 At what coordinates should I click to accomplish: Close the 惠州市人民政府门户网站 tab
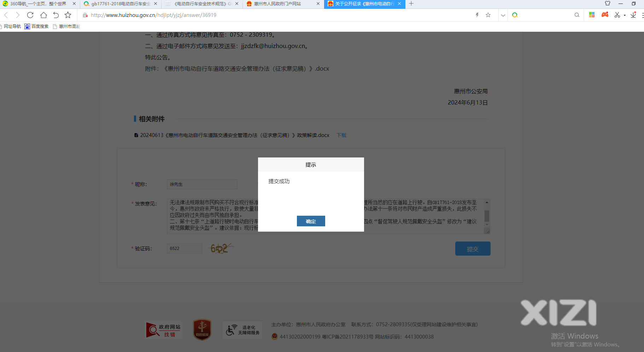tap(318, 4)
